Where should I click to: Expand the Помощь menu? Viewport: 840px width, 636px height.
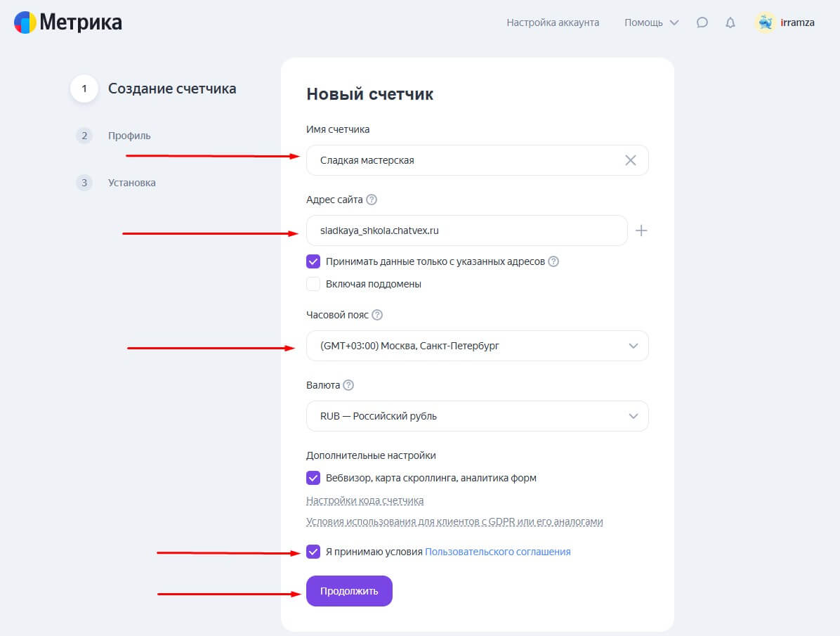click(x=651, y=22)
